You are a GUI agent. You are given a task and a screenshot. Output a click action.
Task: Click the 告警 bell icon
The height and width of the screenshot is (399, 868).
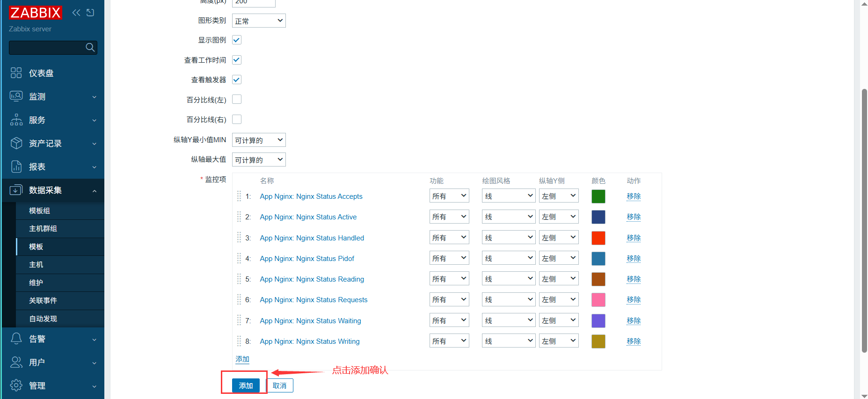coord(16,339)
